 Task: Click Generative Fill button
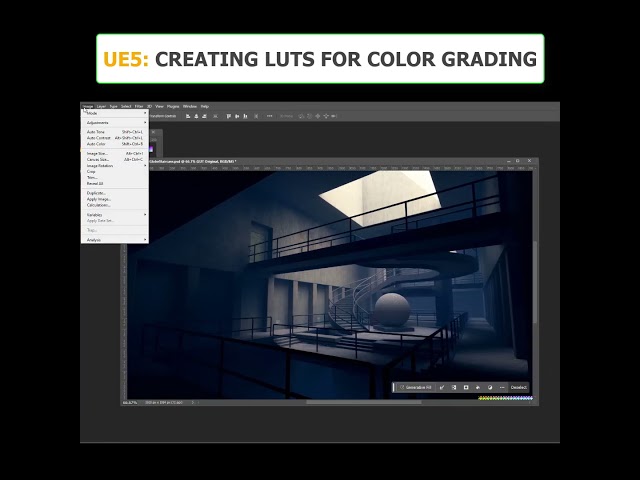tap(416, 387)
